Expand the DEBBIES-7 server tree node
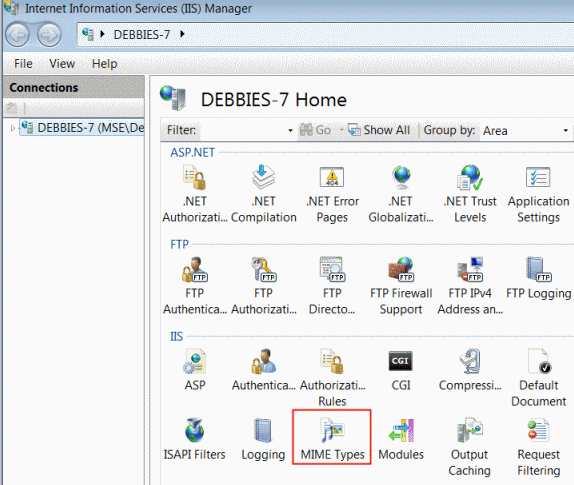Viewport: 574px width, 485px height. (x=12, y=128)
